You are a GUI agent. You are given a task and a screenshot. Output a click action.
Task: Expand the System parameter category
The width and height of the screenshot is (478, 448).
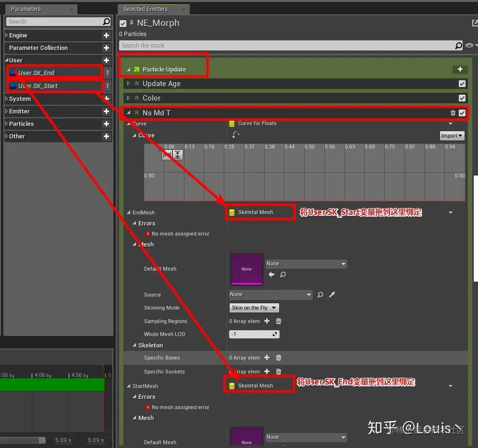point(6,99)
